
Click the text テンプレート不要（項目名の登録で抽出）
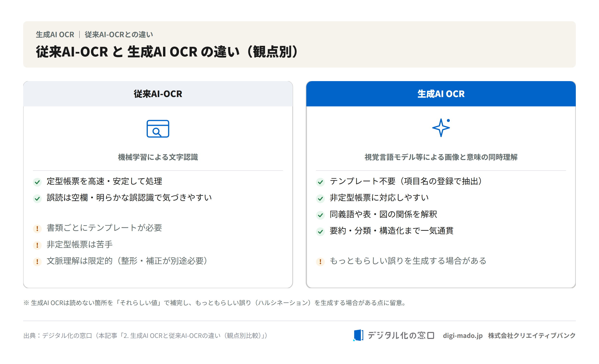click(407, 181)
